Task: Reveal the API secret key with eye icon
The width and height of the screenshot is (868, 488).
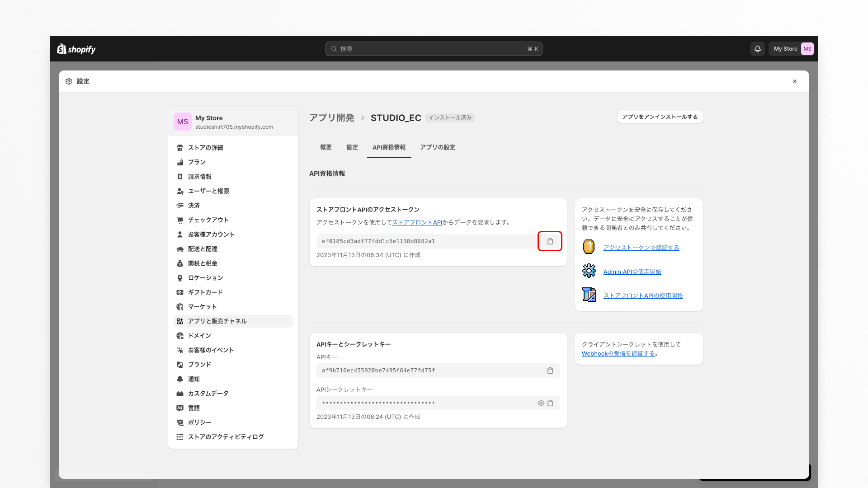Action: [x=541, y=403]
